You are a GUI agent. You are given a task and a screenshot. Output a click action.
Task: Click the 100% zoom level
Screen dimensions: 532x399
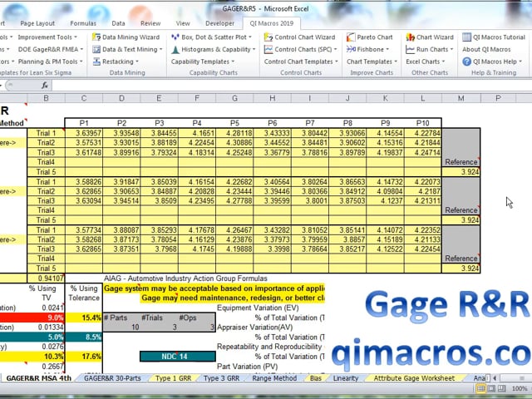click(x=519, y=388)
